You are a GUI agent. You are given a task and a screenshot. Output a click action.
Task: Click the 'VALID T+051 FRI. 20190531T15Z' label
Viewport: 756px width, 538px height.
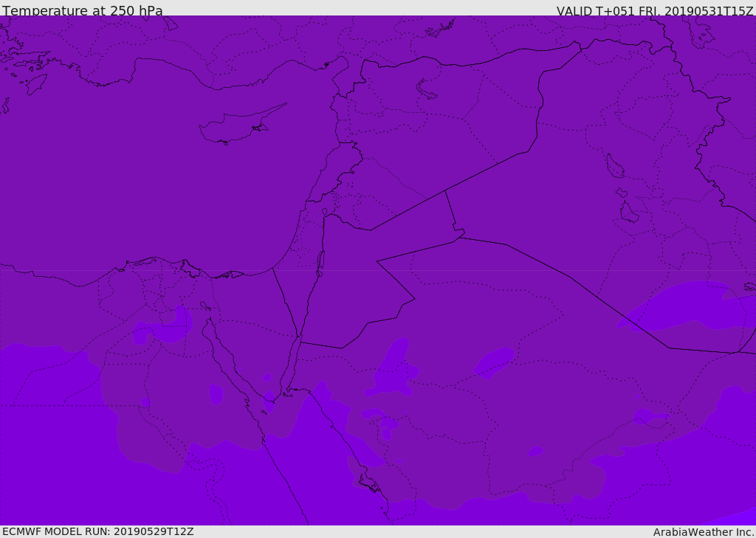click(654, 11)
